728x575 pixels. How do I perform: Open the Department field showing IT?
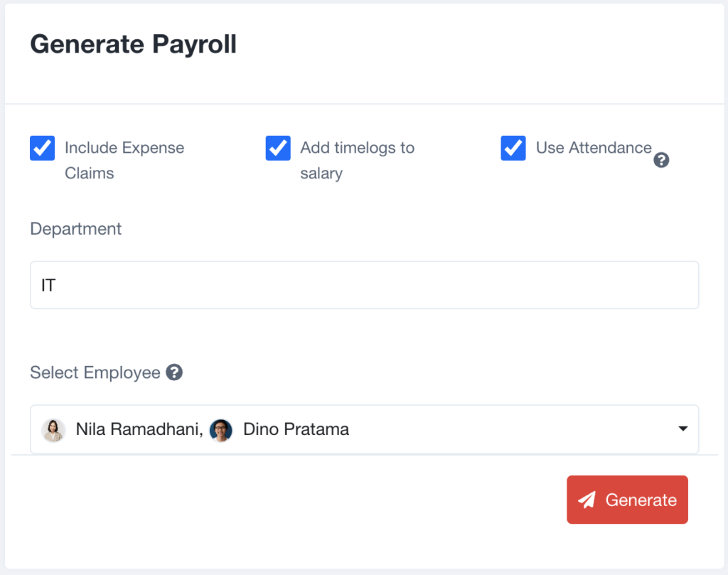[365, 285]
